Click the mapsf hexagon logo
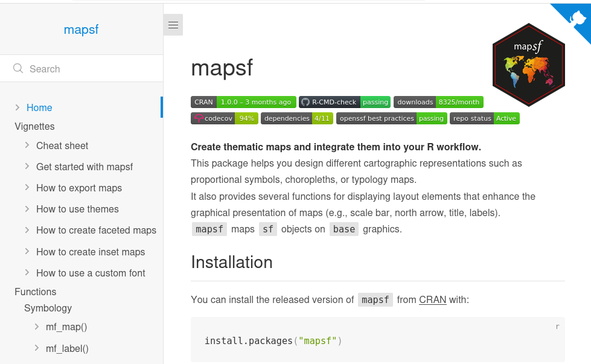The image size is (591, 364). coord(528,65)
